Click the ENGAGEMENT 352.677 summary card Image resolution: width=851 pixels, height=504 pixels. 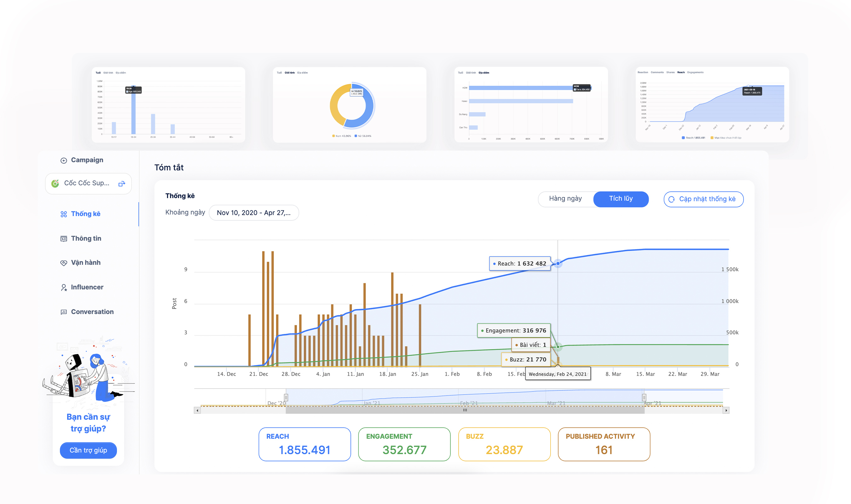[404, 444]
